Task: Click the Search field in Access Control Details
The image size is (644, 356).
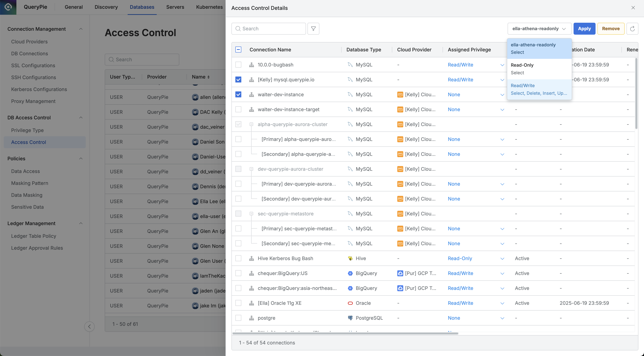Action: tap(269, 29)
